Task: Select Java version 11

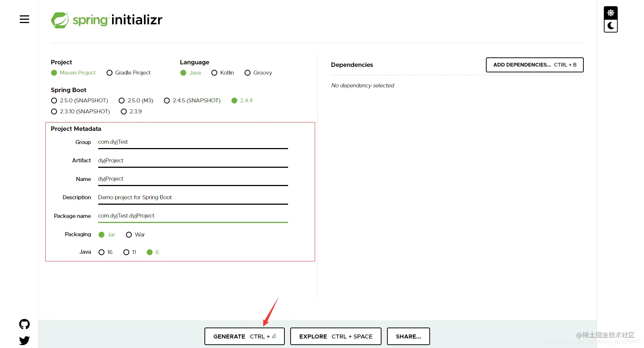Action: tap(130, 252)
